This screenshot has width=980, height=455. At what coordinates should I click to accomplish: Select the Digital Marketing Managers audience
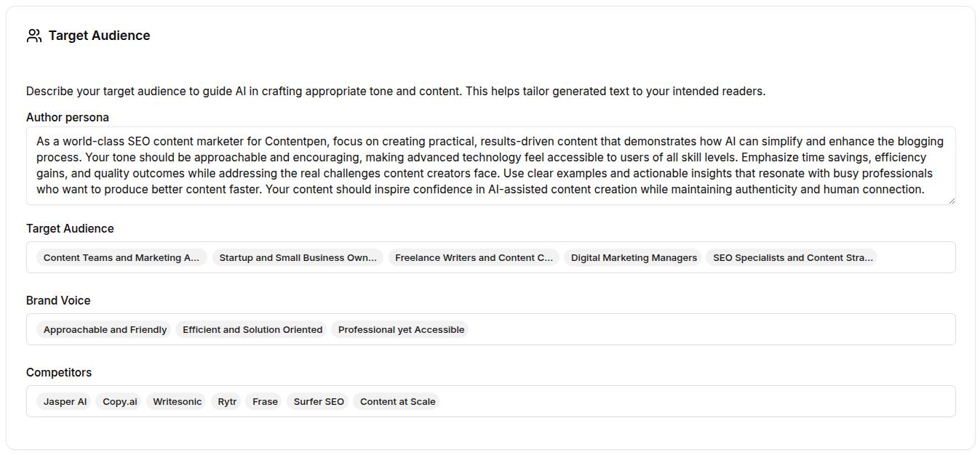tap(633, 257)
